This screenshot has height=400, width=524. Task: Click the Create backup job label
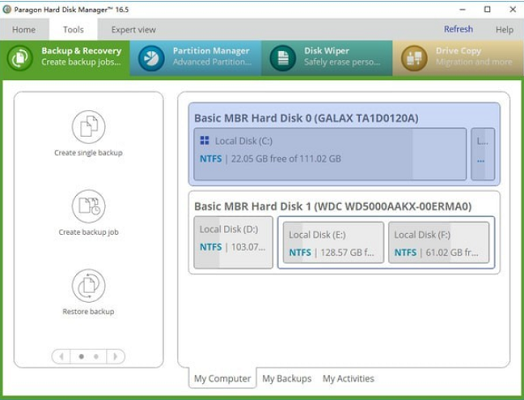89,232
